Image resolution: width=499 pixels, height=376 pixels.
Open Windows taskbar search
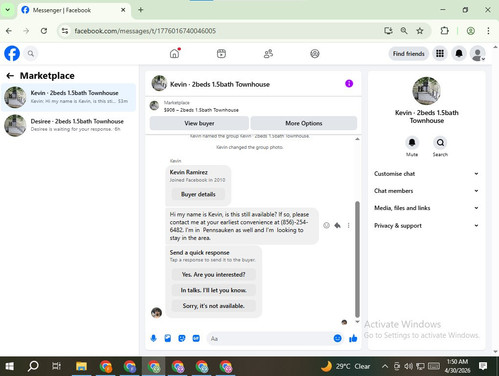click(33, 367)
